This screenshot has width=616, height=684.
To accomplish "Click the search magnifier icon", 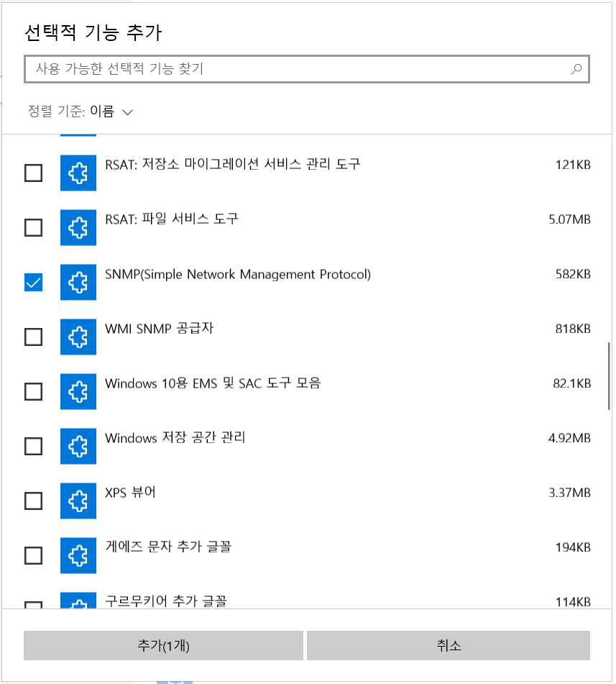I will point(576,69).
